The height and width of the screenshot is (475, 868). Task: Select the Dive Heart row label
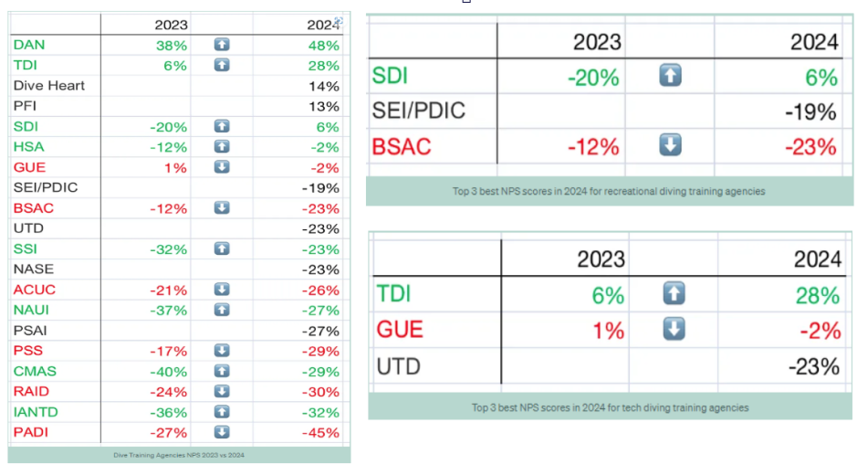point(48,85)
